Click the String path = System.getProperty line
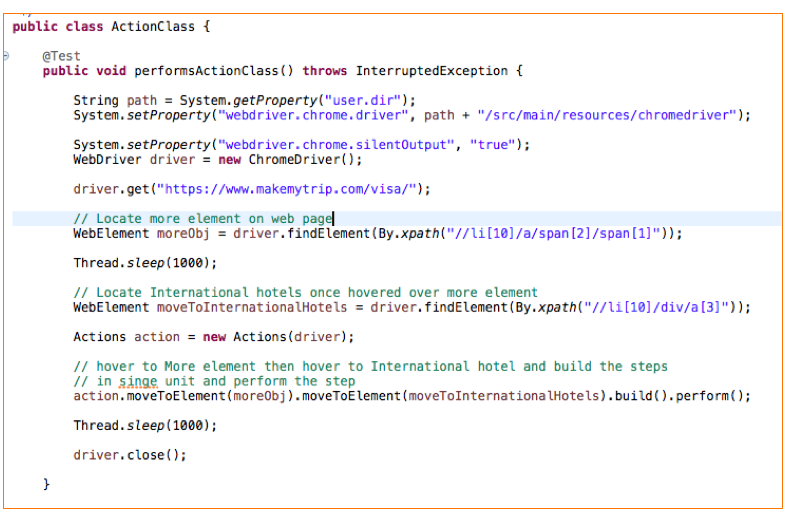This screenshot has height=515, width=790. (244, 100)
